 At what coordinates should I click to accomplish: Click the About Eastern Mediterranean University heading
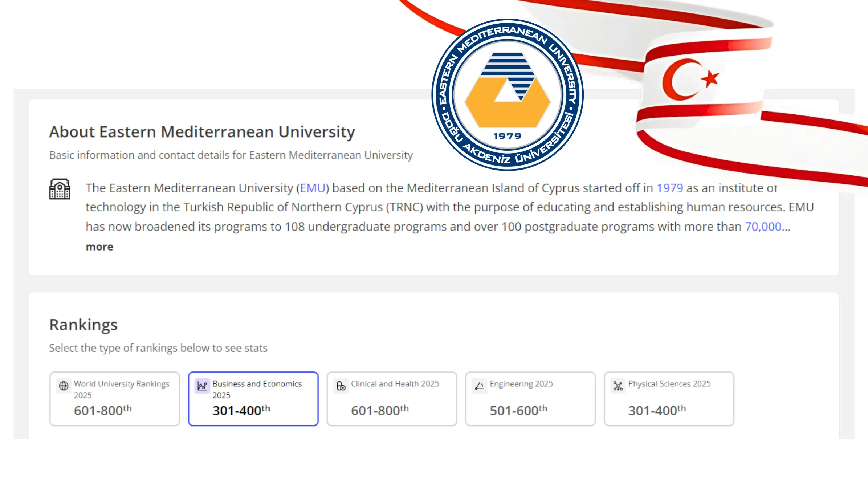point(202,132)
